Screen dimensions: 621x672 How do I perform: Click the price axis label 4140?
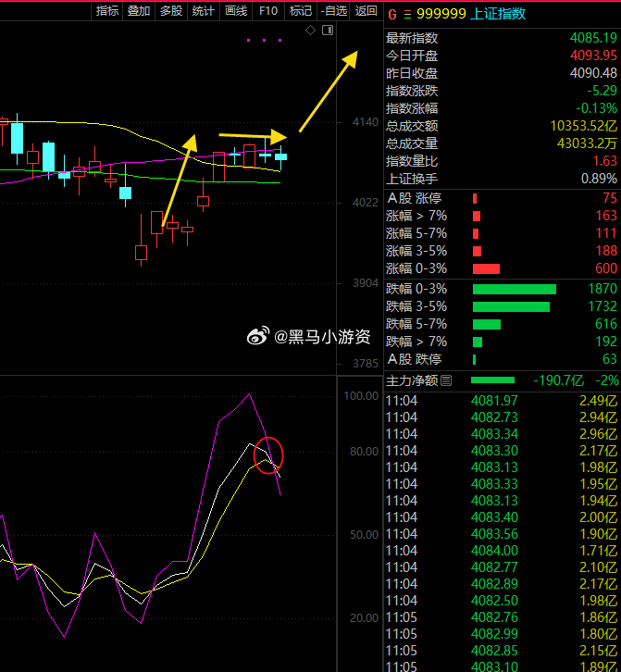pyautogui.click(x=366, y=122)
